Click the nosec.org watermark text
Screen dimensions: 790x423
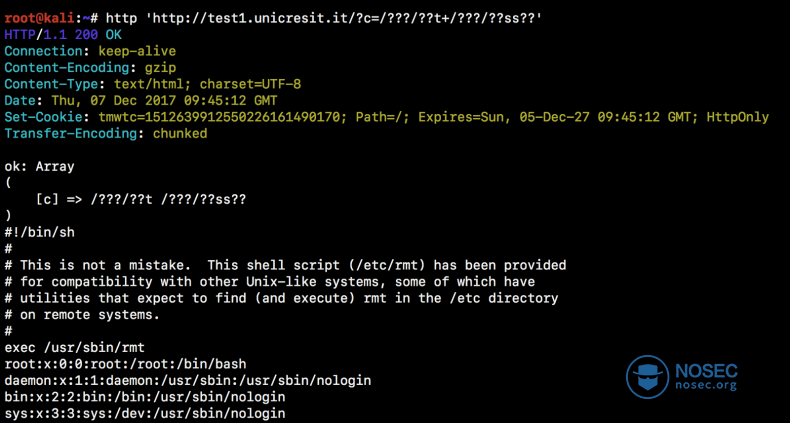(707, 385)
